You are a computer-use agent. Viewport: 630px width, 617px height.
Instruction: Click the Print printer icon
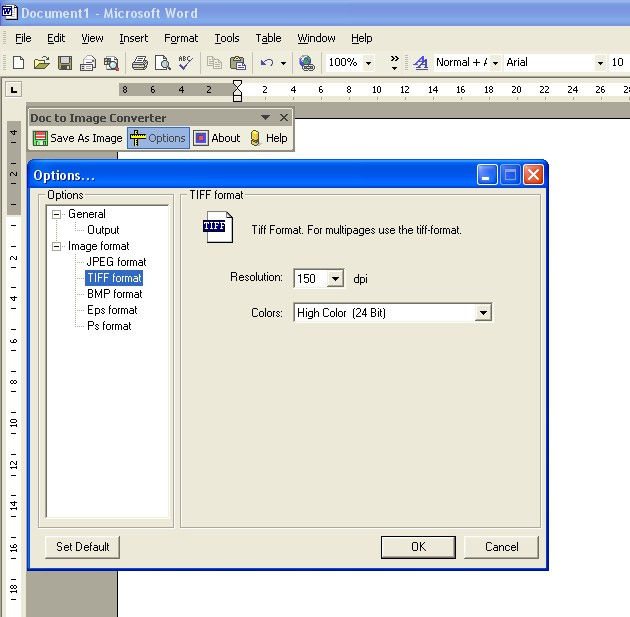[139, 63]
